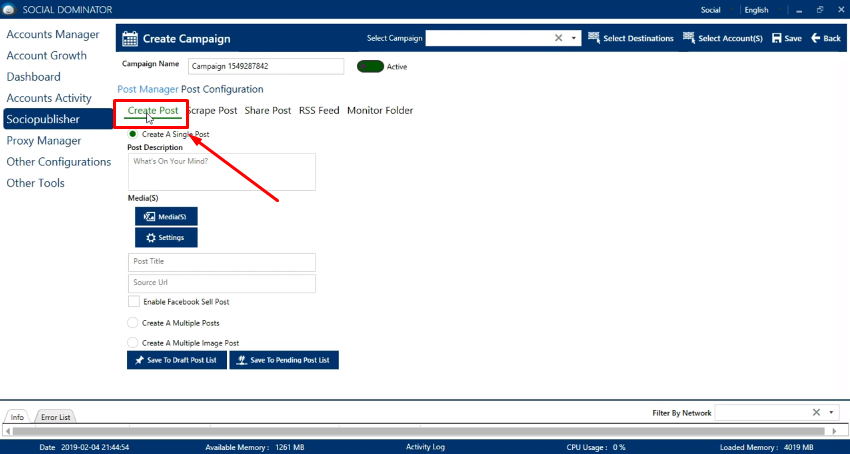Screen dimensions: 850x454
Task: Click the log scrollbar left arrow
Action: (x=6, y=431)
